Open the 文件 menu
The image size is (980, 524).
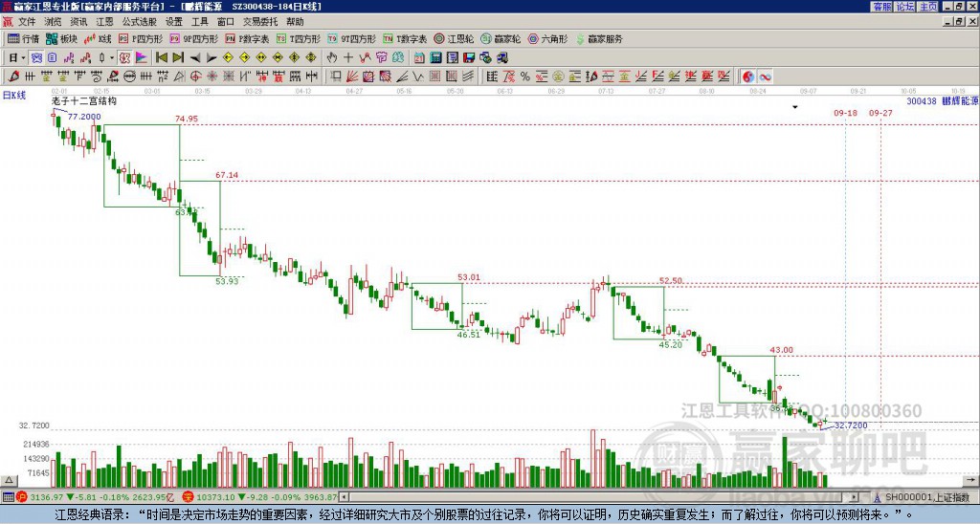(x=27, y=22)
